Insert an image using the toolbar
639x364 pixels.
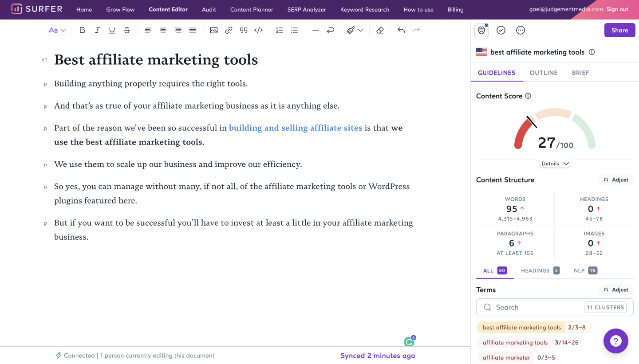pyautogui.click(x=214, y=30)
